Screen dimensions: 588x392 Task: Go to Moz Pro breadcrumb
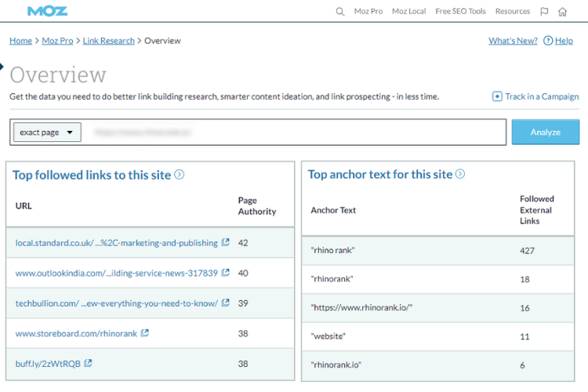click(57, 41)
